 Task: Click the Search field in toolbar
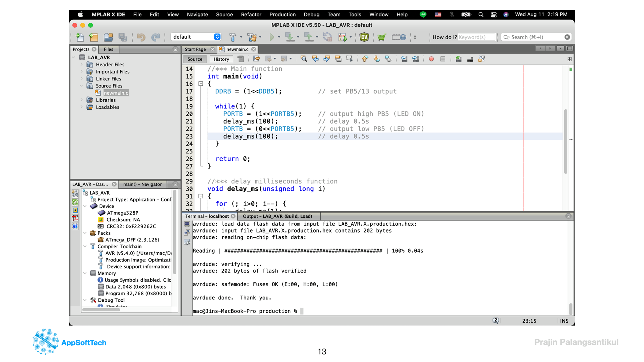click(536, 37)
